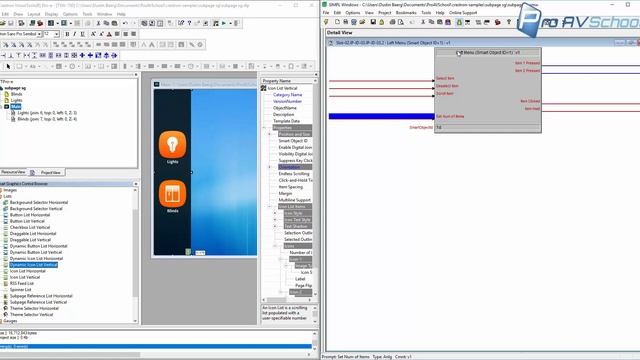Click the first blue cross move icon
Screen dimensions: 640x360
coord(82,55)
